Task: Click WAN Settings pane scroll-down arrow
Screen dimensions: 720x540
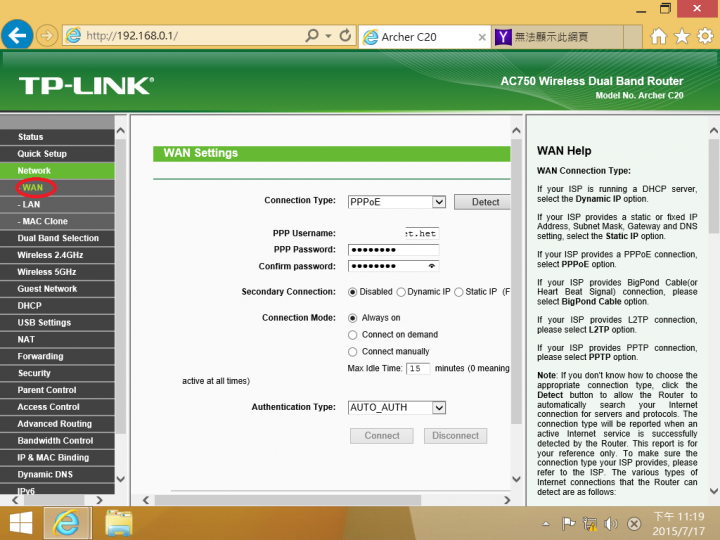Action: pos(516,479)
